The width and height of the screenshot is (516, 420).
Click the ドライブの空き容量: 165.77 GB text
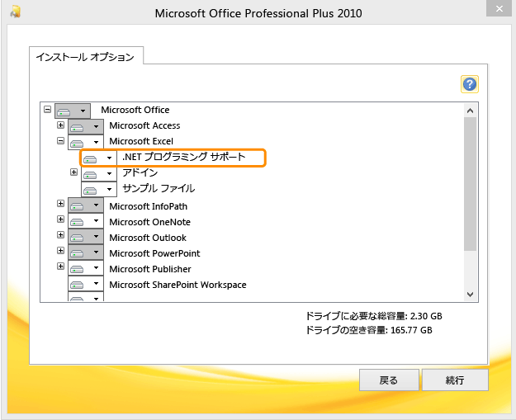[x=369, y=330]
